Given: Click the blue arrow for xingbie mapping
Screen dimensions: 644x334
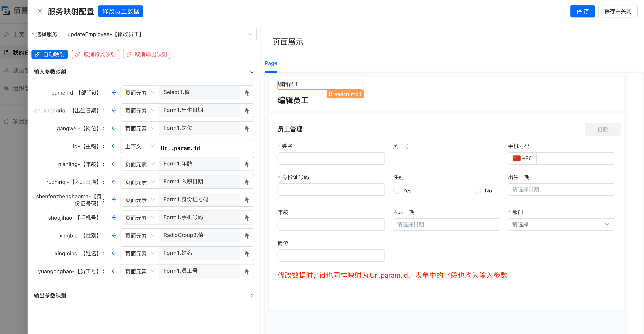Looking at the screenshot, I should click(114, 235).
